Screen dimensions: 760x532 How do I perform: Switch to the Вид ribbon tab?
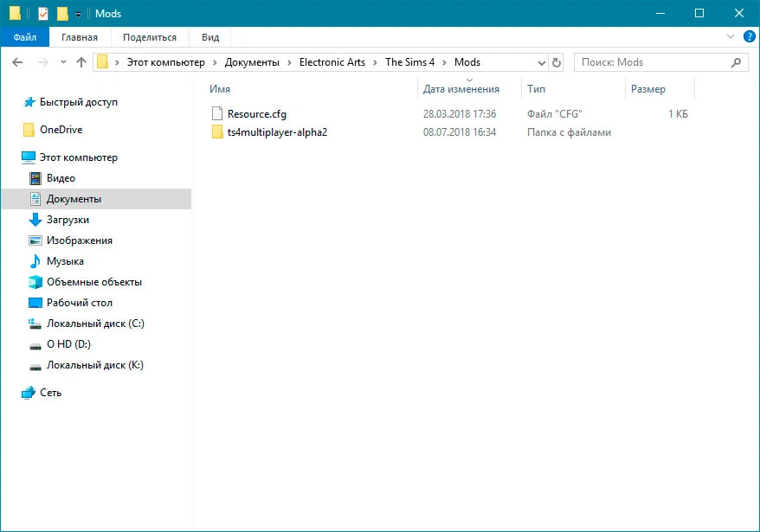pos(210,37)
